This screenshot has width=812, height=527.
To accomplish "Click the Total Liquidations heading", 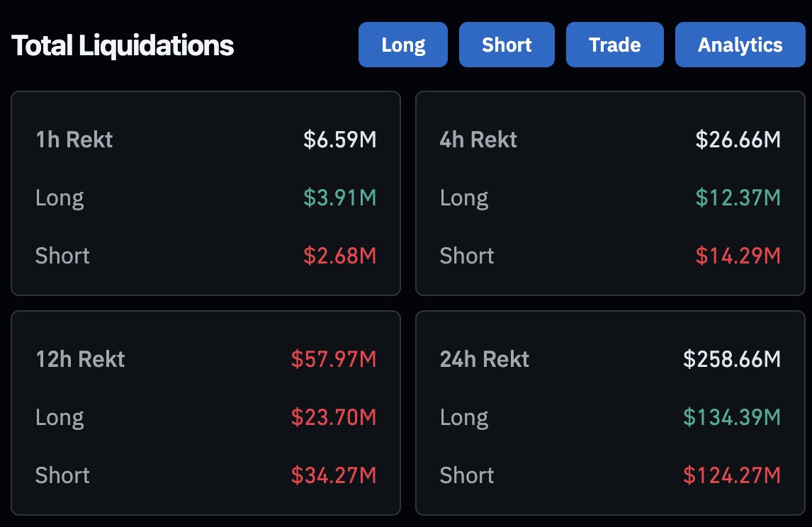I will pos(123,45).
